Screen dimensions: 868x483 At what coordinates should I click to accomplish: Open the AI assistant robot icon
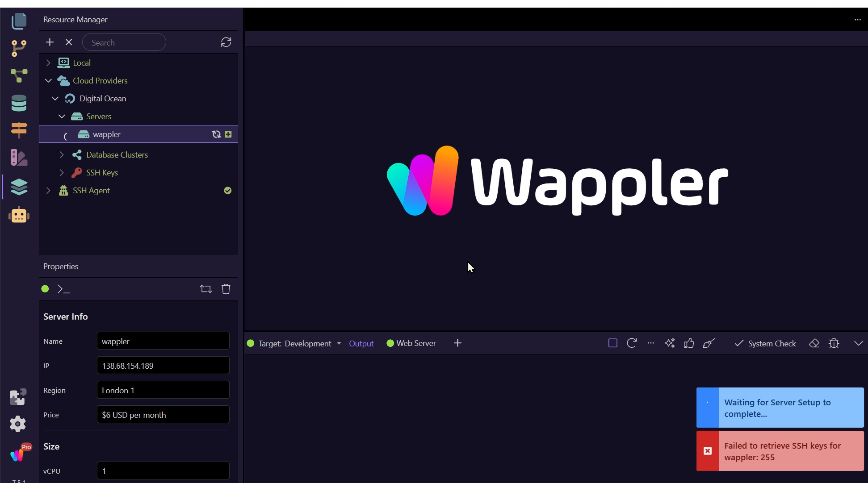[x=19, y=216]
